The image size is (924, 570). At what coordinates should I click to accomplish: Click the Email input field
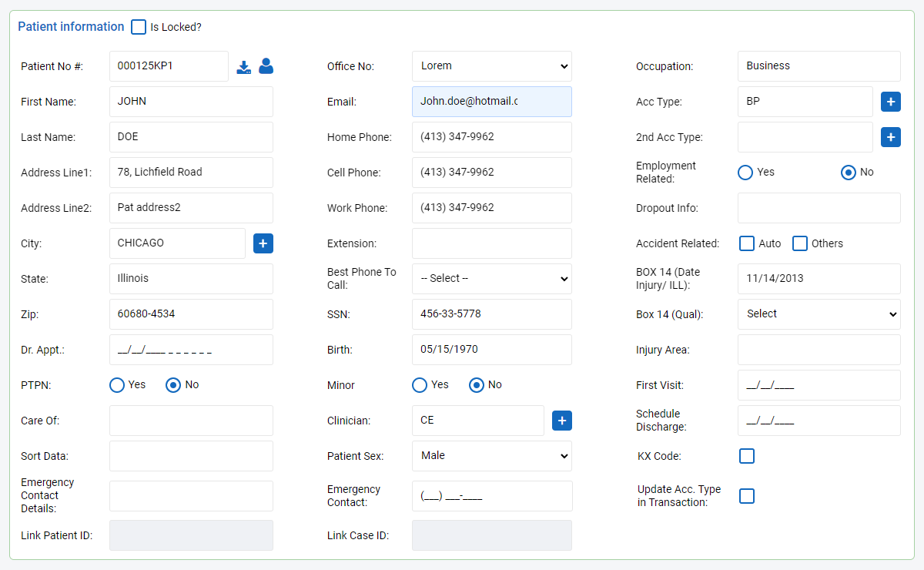[x=491, y=101]
